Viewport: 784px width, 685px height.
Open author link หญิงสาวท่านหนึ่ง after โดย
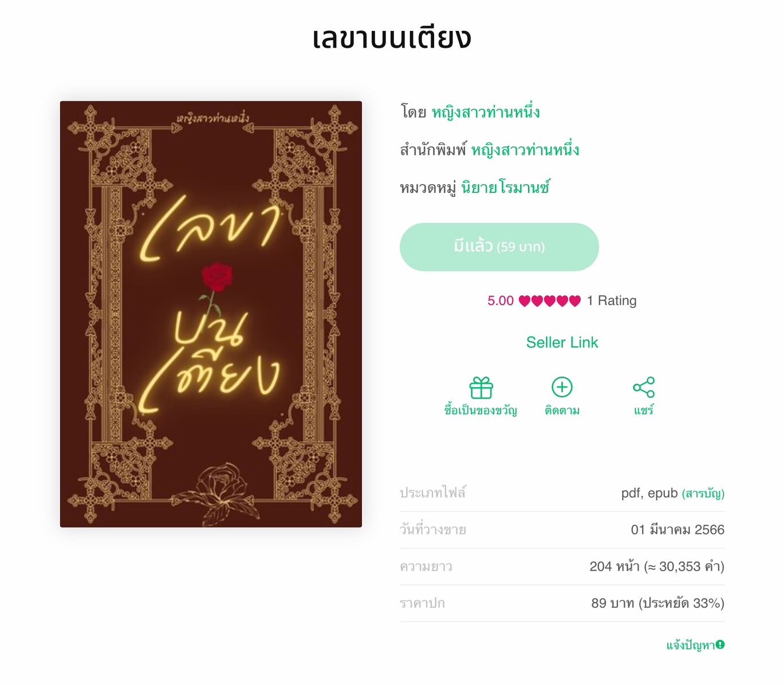point(486,112)
